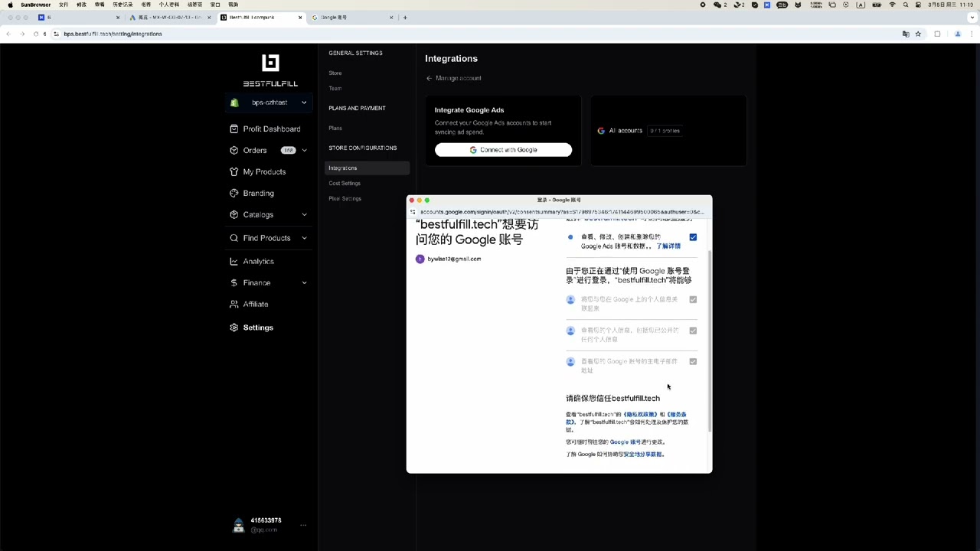Click the back arrow beside Manage account
Screen dimensions: 980x551
[430, 78]
